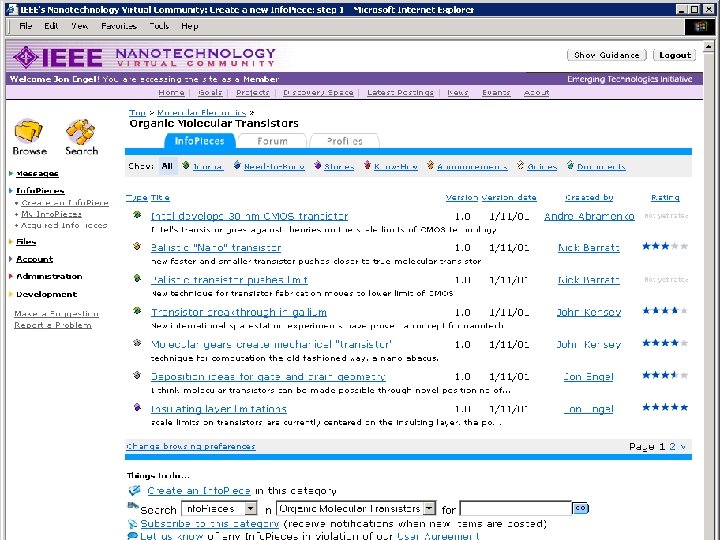Filter by the red Know-How type icon
The height and width of the screenshot is (540, 720).
[367, 165]
